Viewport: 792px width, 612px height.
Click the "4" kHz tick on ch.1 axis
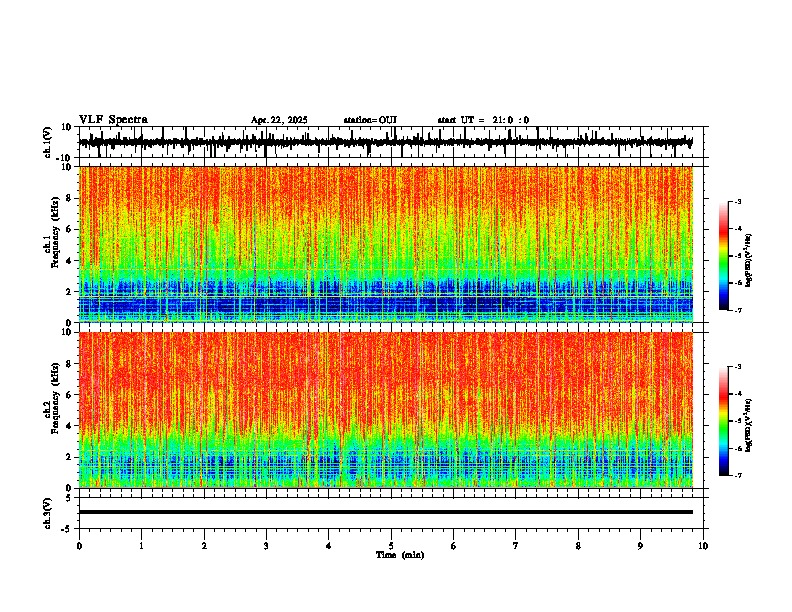click(69, 261)
